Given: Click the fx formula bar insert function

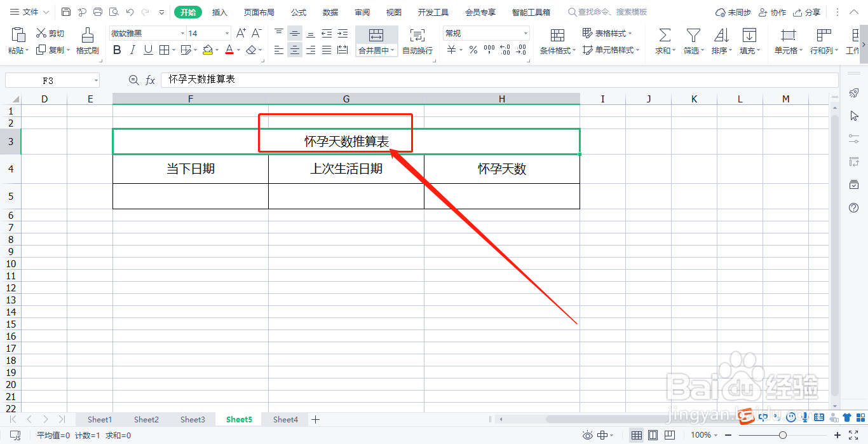Looking at the screenshot, I should click(150, 80).
